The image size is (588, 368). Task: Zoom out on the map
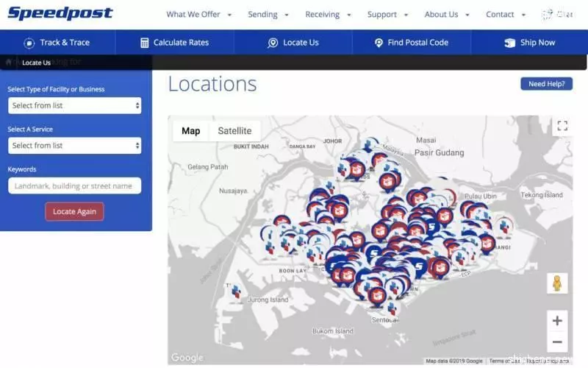pos(557,342)
